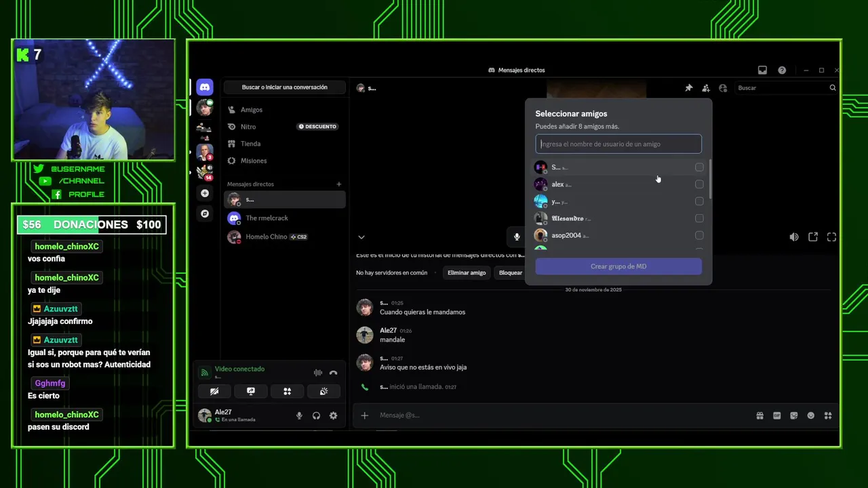This screenshot has height=488, width=868.
Task: Open the Discover servers compass icon
Action: 205,213
